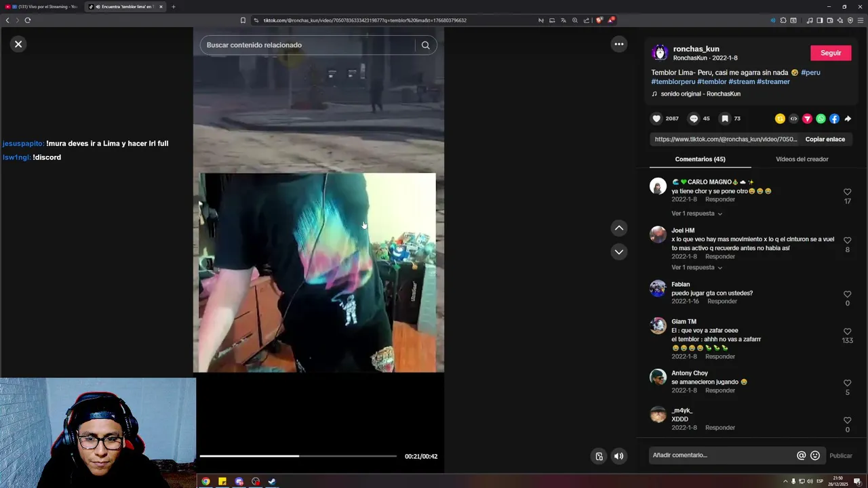Click 'Copiar enlace' button
868x488 pixels.
tap(825, 139)
